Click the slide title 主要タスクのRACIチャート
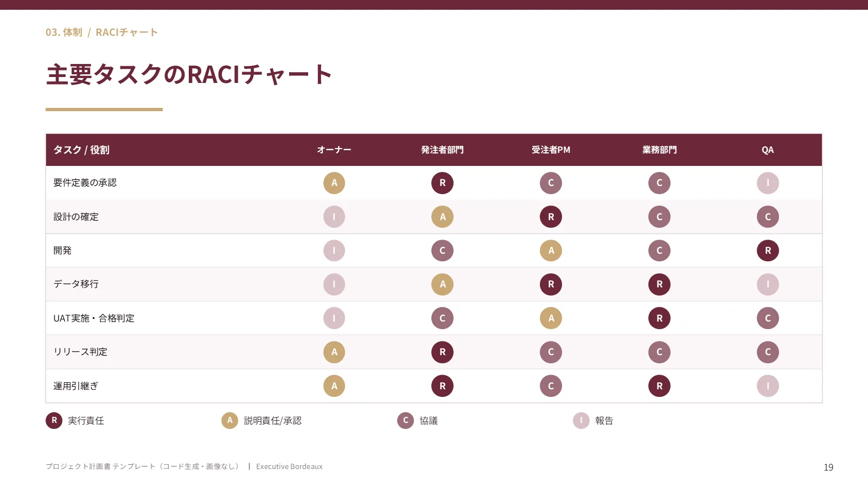The image size is (868, 488). (189, 74)
